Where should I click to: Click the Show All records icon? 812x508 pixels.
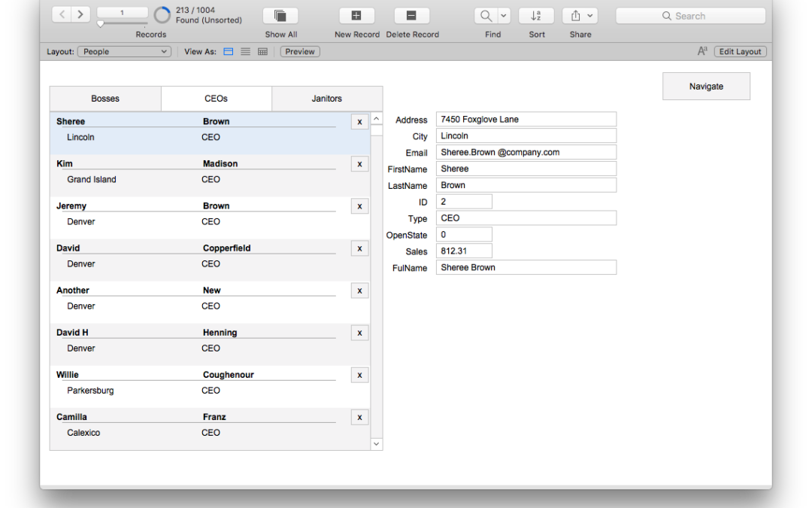280,16
